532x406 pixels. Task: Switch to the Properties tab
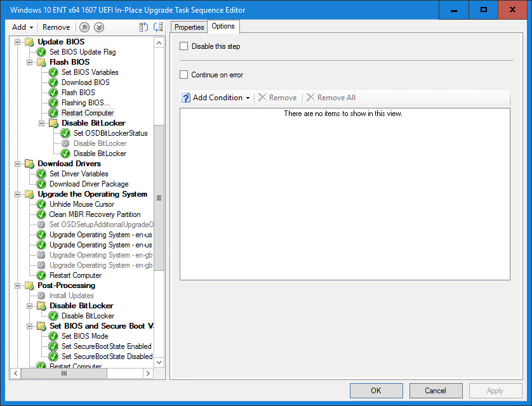coord(189,27)
